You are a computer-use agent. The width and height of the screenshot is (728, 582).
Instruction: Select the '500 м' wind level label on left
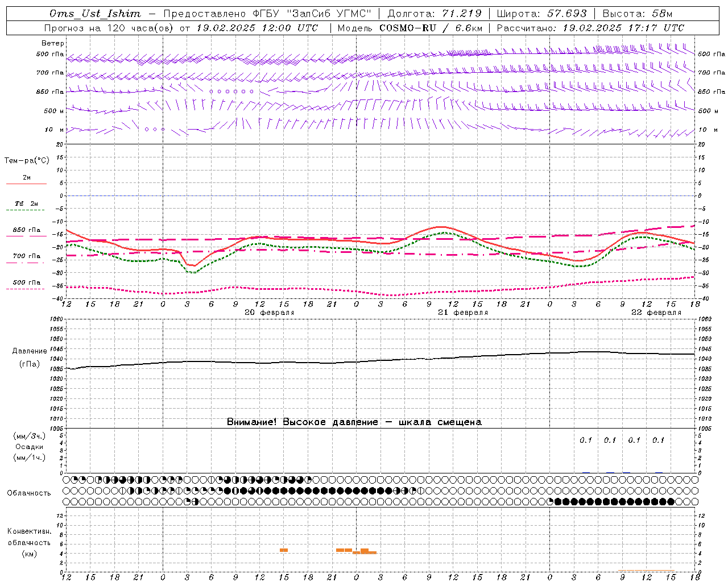pyautogui.click(x=54, y=111)
